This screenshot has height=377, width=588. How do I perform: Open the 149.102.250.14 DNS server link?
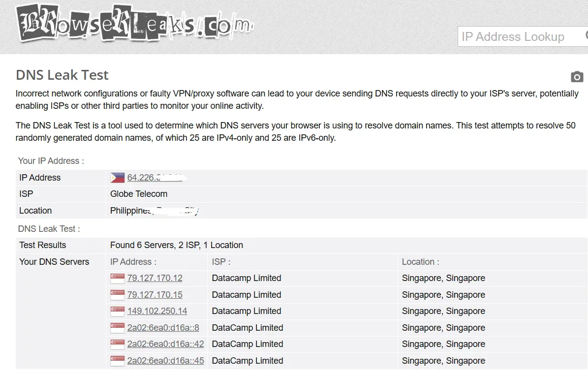click(157, 311)
